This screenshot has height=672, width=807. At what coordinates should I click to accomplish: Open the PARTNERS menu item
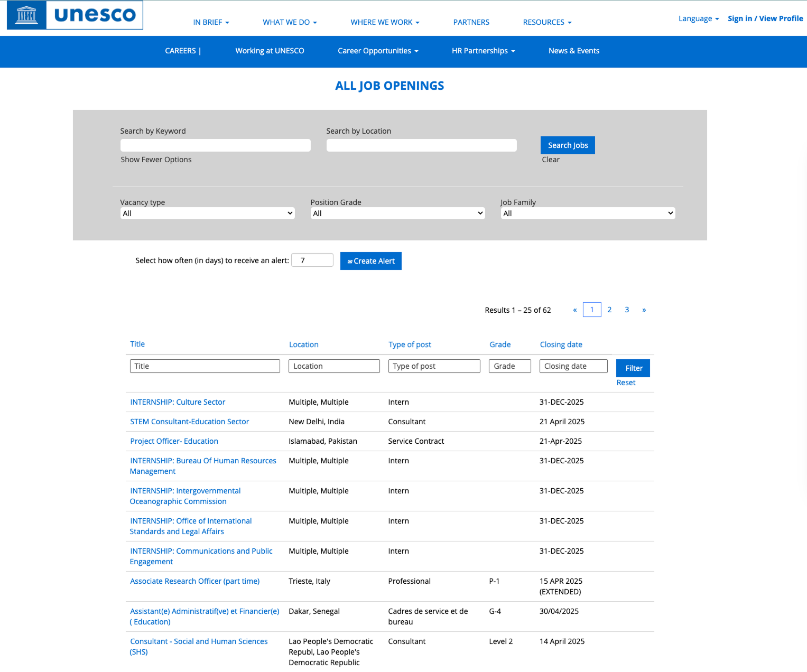click(471, 22)
